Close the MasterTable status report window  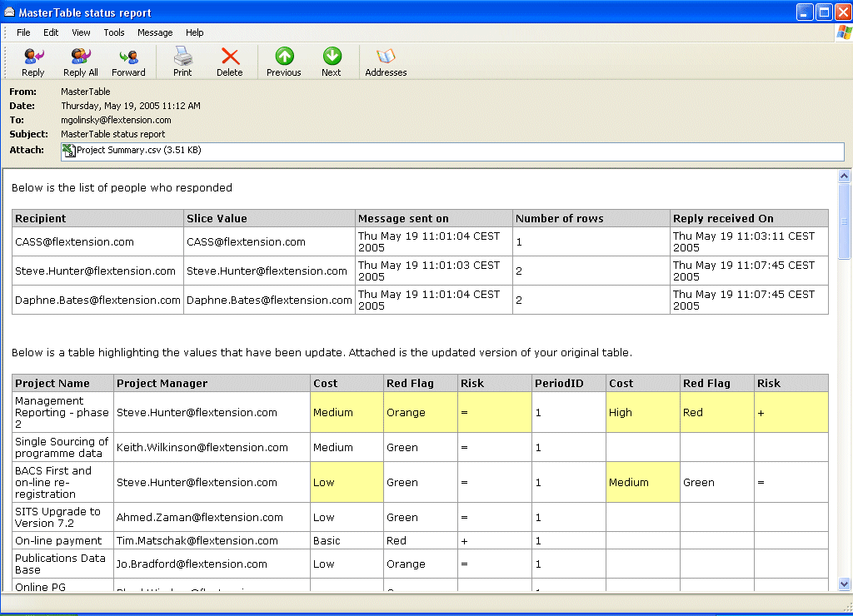pos(843,12)
